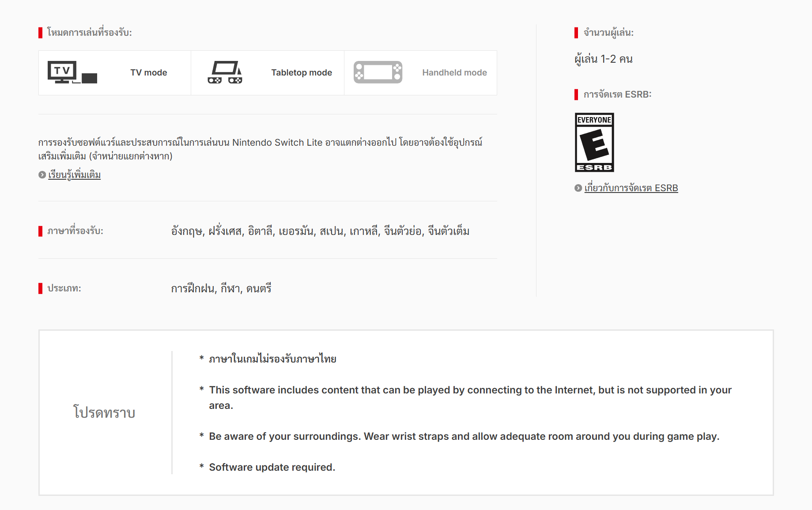This screenshot has height=510, width=812.
Task: Click the ภาษาที่รองรับ languages heading
Action: (75, 231)
